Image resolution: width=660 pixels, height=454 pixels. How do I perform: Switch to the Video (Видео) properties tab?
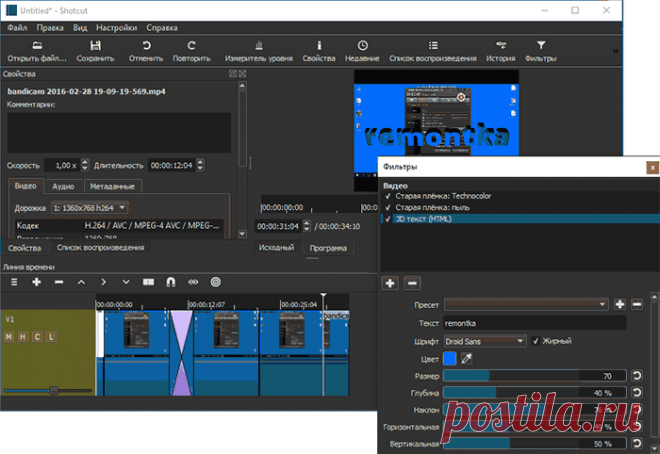pyautogui.click(x=26, y=186)
